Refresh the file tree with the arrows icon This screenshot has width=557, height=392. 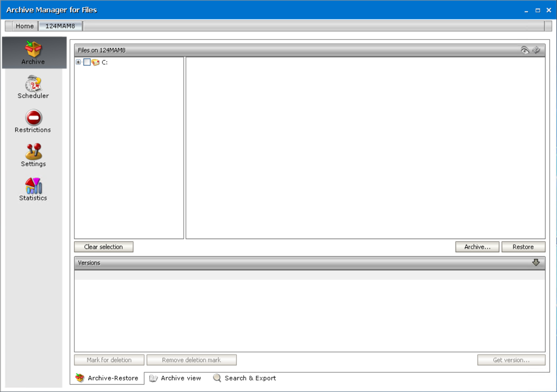(536, 50)
